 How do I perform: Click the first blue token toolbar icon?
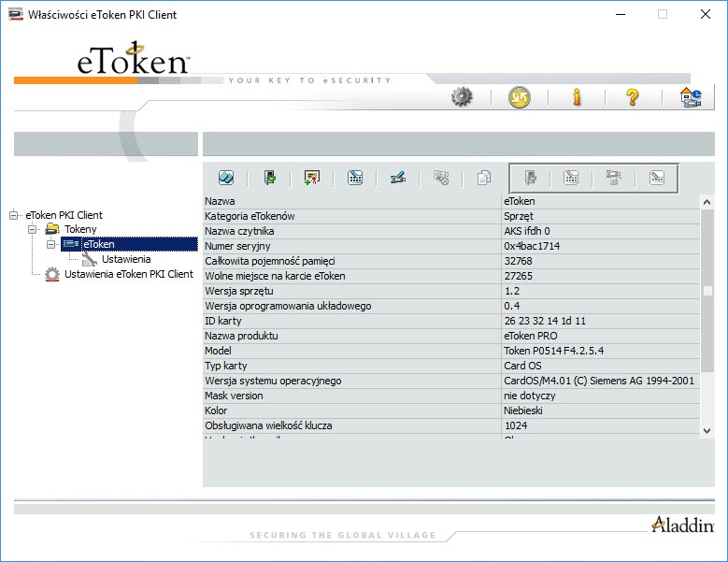point(226,178)
